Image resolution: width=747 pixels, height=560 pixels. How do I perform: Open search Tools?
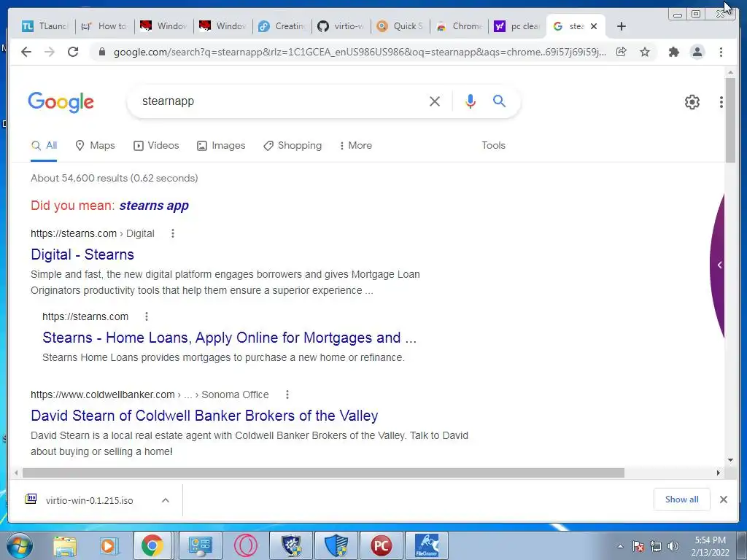493,145
